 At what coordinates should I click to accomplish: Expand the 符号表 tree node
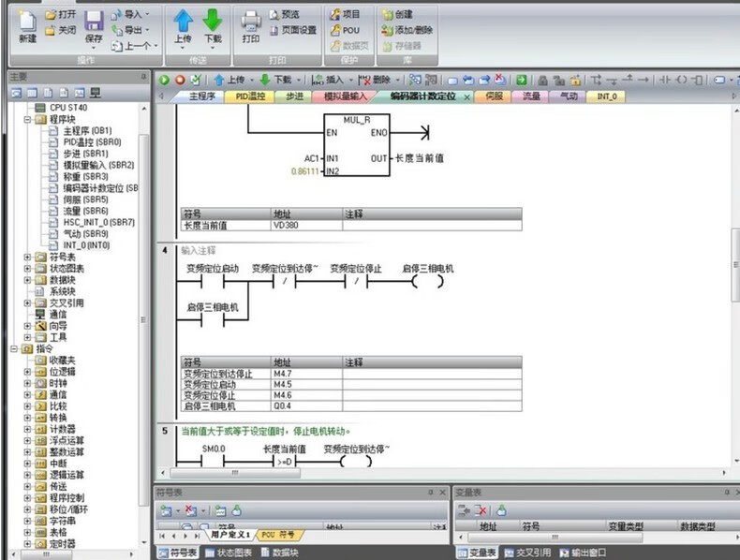[27, 257]
